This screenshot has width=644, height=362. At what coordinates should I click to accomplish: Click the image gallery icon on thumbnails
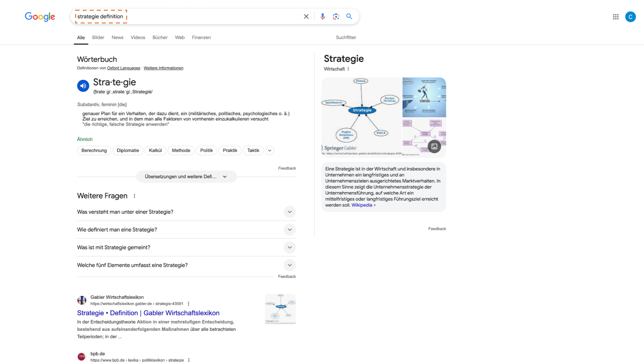point(434,146)
